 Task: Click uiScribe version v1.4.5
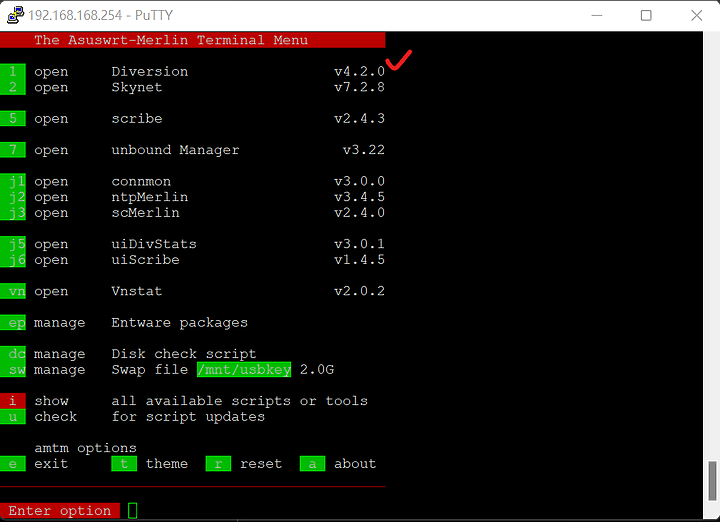(359, 260)
